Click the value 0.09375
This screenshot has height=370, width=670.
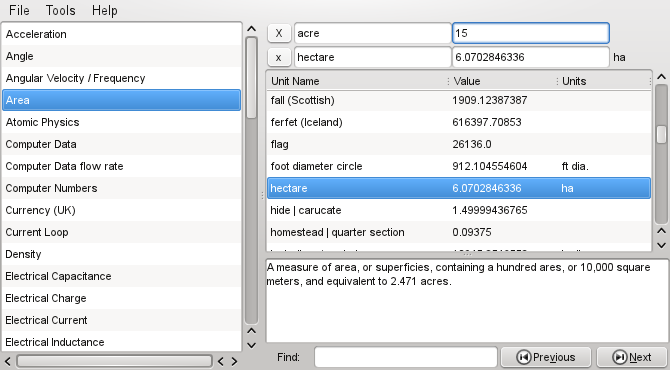pyautogui.click(x=472, y=232)
